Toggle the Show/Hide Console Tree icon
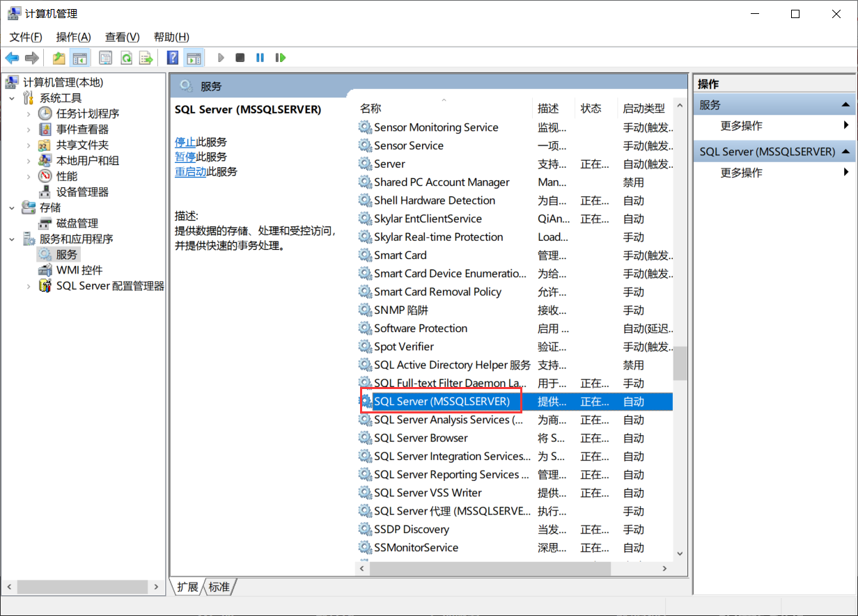This screenshot has width=858, height=616. tap(80, 58)
